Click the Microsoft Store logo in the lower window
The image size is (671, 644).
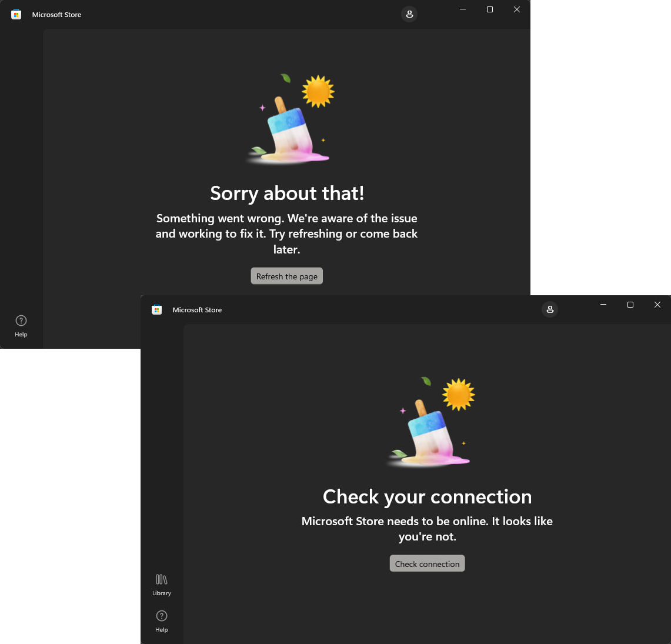(x=156, y=310)
